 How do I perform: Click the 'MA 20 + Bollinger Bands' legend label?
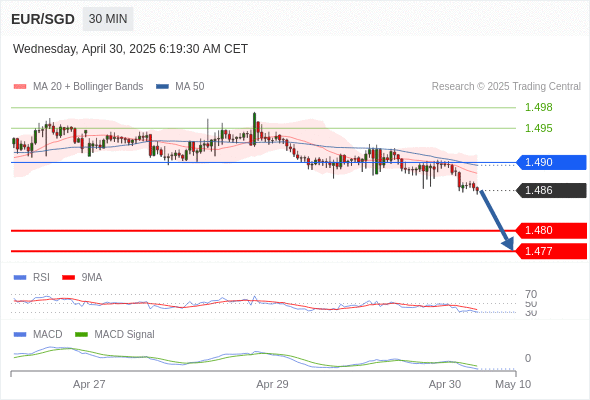(x=88, y=87)
